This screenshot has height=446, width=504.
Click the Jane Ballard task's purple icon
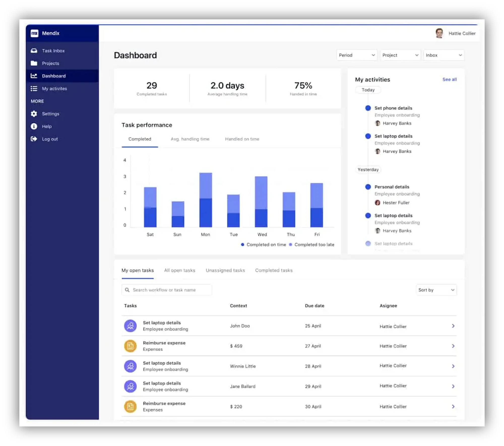point(130,386)
